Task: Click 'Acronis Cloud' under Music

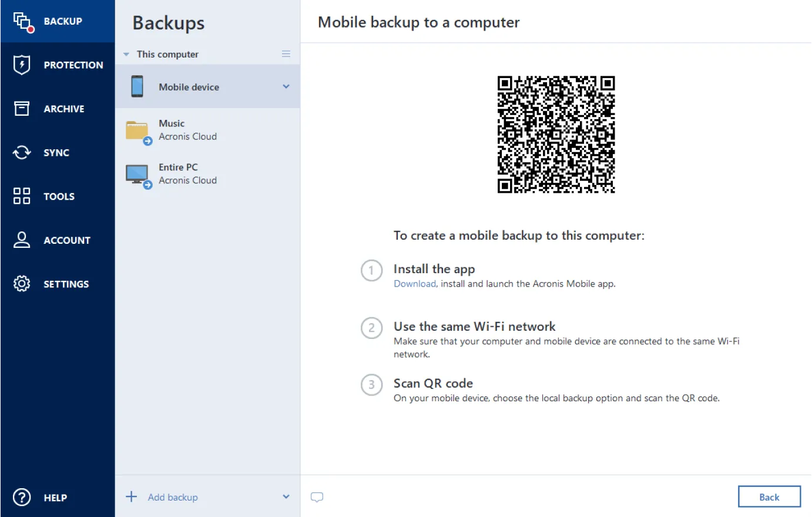Action: click(x=188, y=136)
